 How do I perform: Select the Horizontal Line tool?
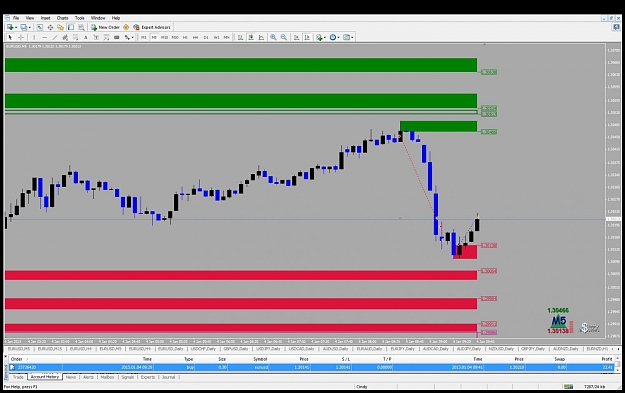(x=44, y=37)
